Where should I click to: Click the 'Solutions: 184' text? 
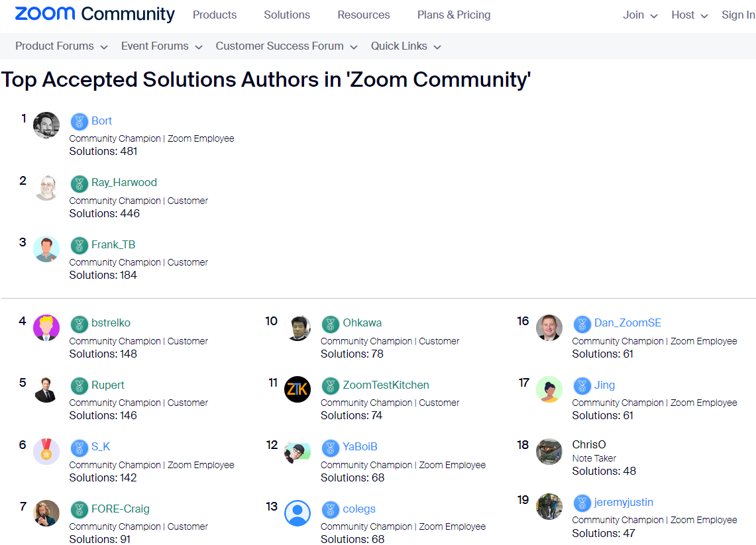pyautogui.click(x=103, y=275)
